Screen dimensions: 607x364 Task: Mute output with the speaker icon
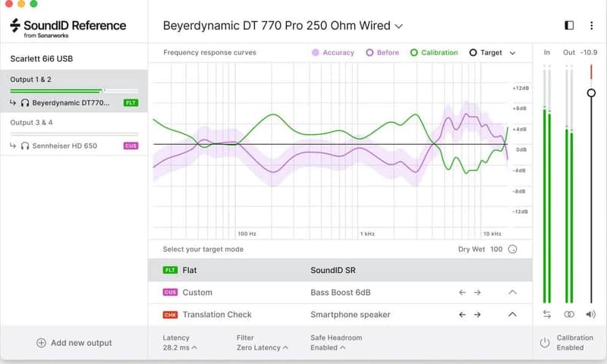click(x=591, y=315)
